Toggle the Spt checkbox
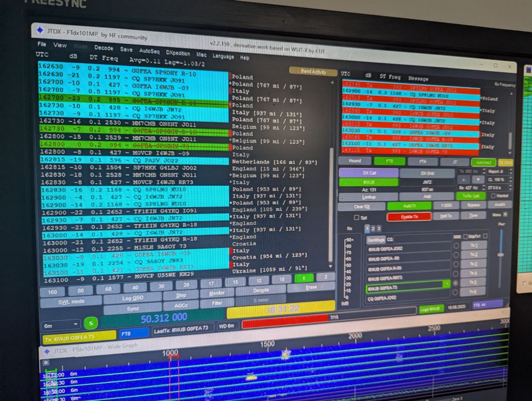Viewport: 532px width, 401px height. [356, 217]
